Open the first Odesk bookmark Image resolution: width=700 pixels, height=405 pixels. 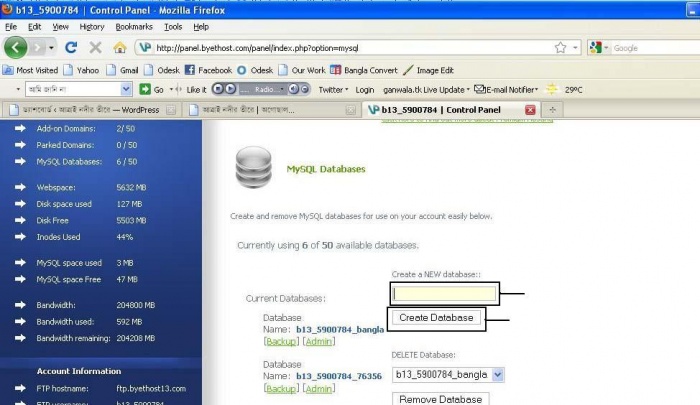coord(162,70)
